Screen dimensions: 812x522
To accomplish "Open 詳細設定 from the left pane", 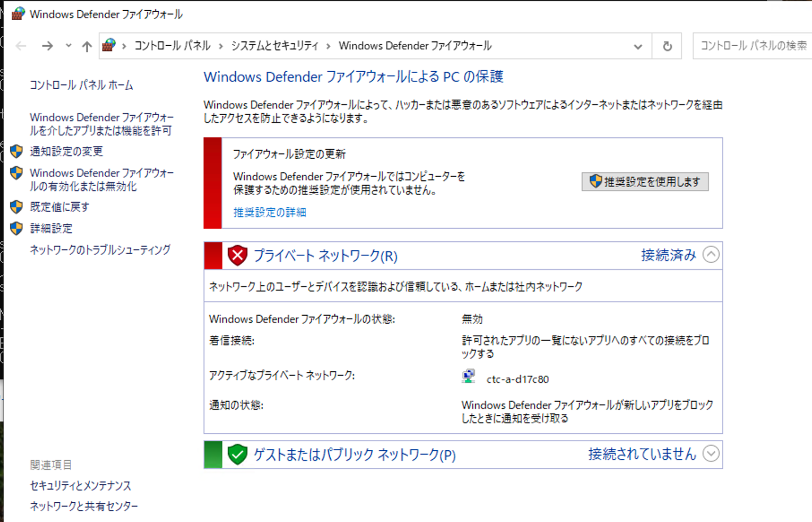I will pyautogui.click(x=51, y=228).
